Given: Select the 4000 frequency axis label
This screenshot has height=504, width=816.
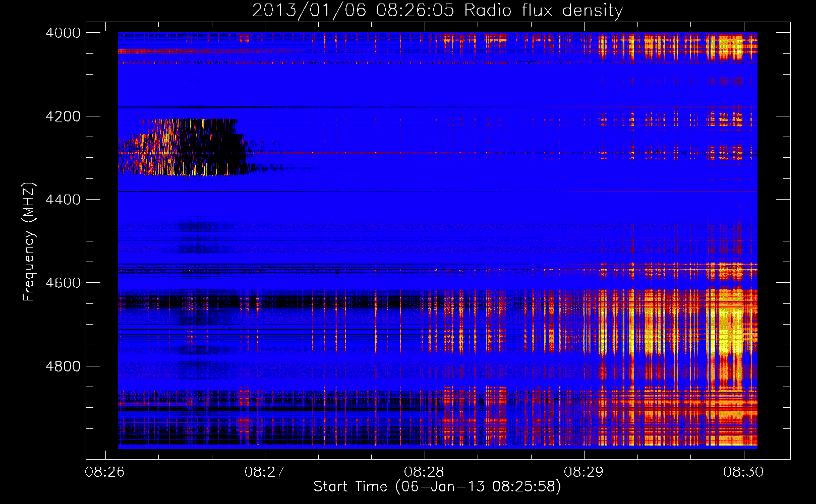Looking at the screenshot, I should click(x=63, y=33).
